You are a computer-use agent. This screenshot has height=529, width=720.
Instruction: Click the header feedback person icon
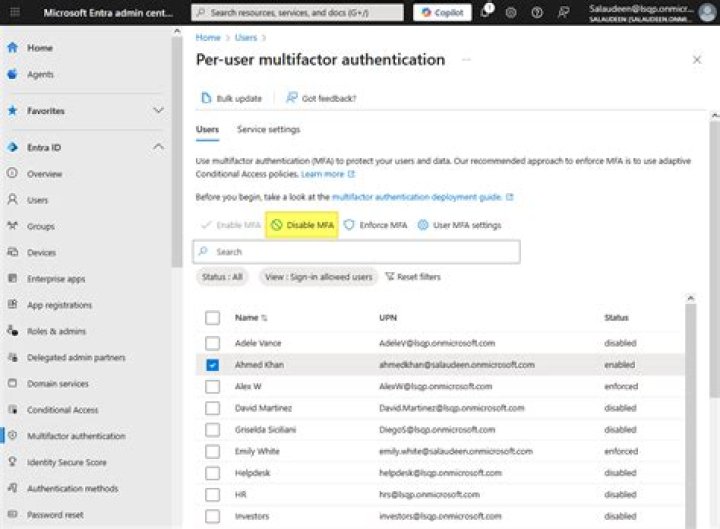tap(563, 12)
